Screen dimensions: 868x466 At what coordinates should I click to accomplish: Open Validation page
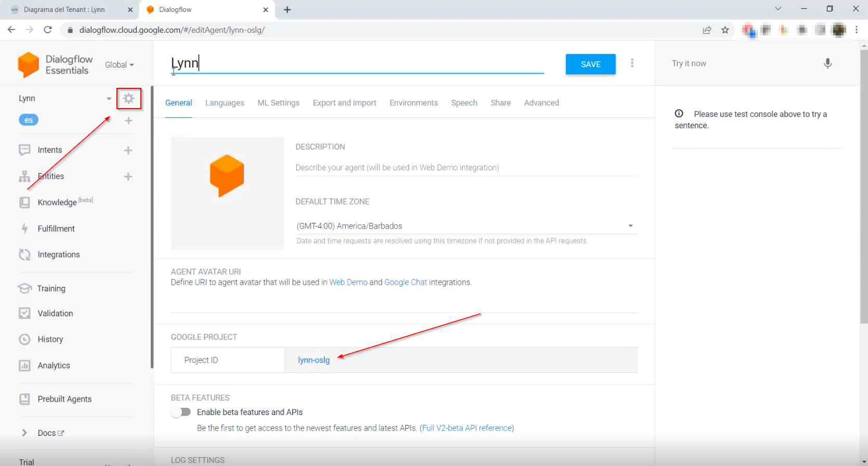coord(55,313)
